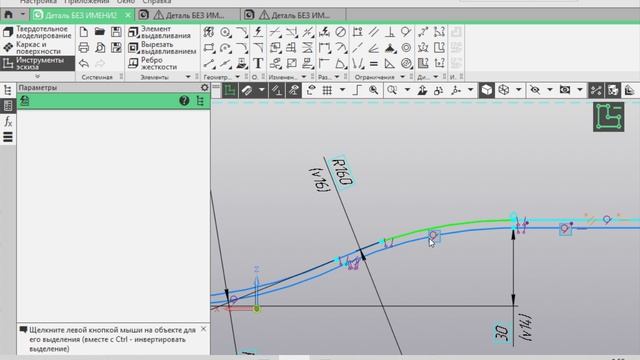This screenshot has height=360, width=640.
Task: Switch to the Деталь БЕЗ ИМЕНИ2 tab
Action: point(81,15)
